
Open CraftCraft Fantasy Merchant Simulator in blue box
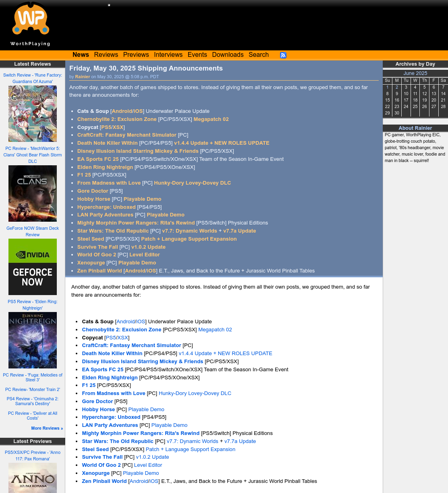click(x=127, y=135)
